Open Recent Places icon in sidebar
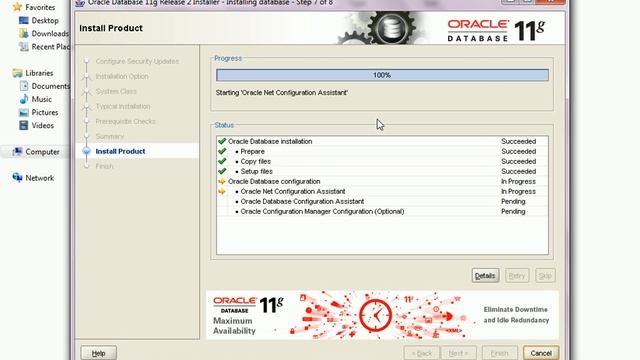This screenshot has width=640, height=360. [x=24, y=47]
